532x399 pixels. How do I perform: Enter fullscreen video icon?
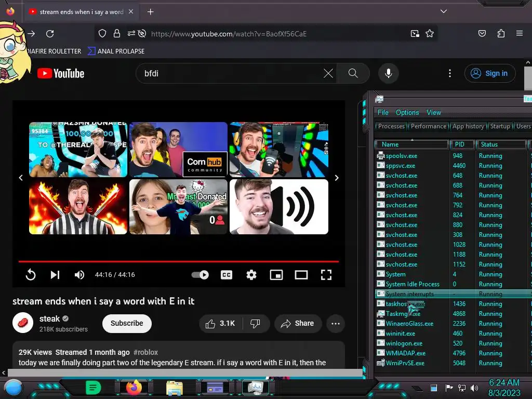pyautogui.click(x=326, y=274)
